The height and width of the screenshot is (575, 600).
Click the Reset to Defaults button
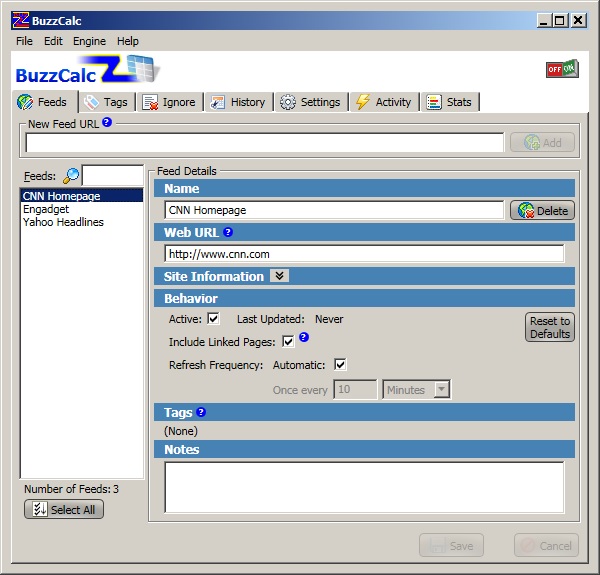pos(550,328)
